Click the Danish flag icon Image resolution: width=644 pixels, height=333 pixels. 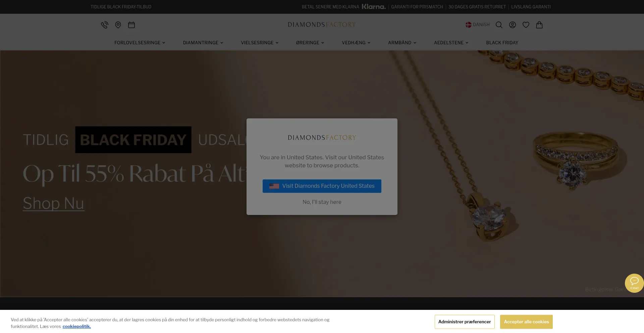pyautogui.click(x=469, y=25)
